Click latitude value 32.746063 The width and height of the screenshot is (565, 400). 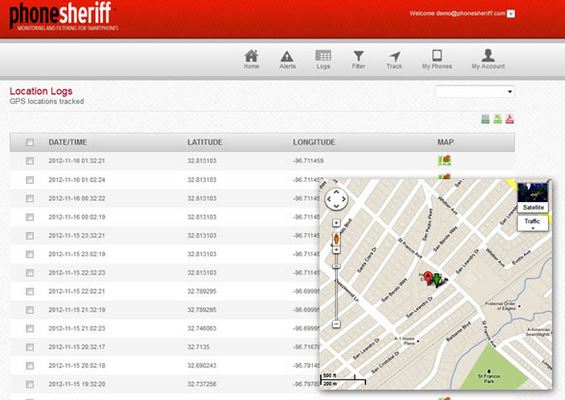pos(201,328)
